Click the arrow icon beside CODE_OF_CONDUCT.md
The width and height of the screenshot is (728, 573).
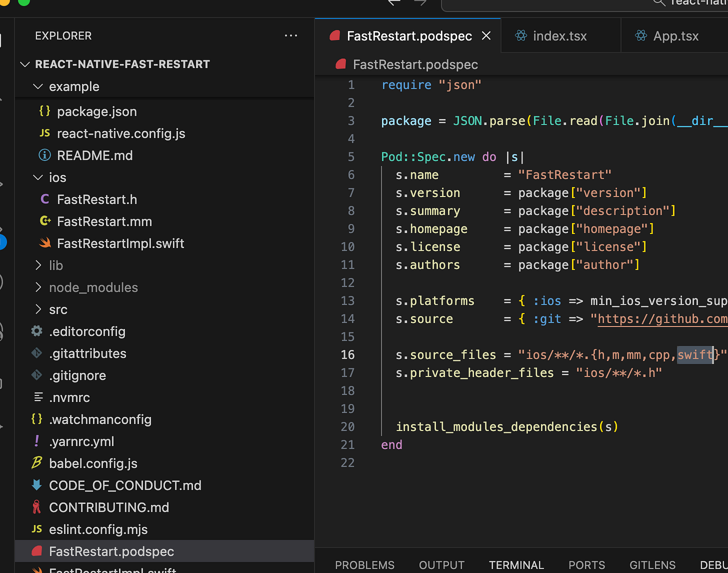36,485
